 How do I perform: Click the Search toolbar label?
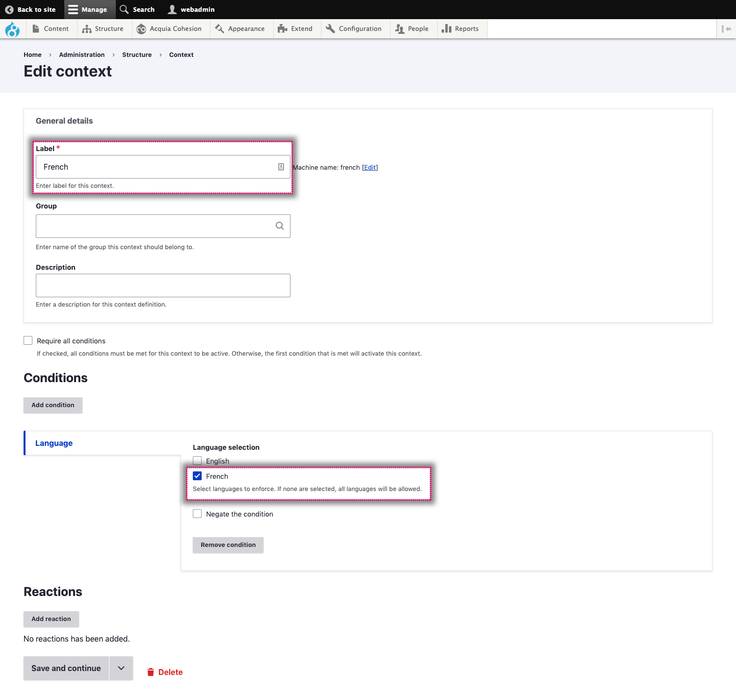point(144,9)
